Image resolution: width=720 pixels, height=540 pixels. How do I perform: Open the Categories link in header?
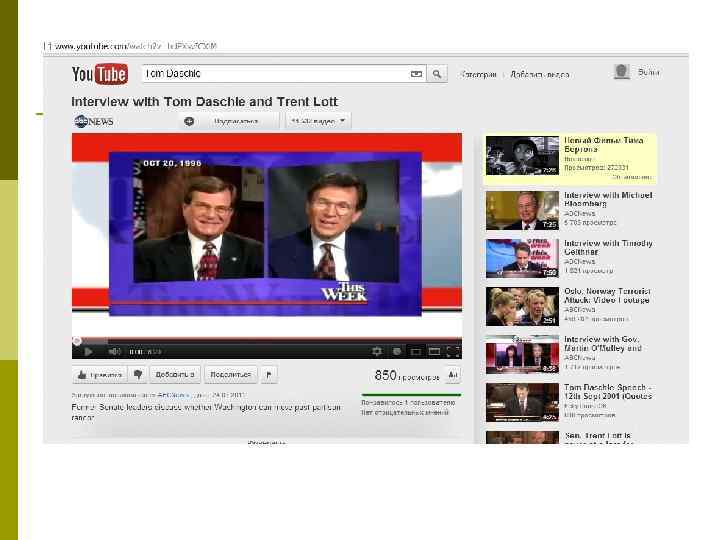pos(478,74)
